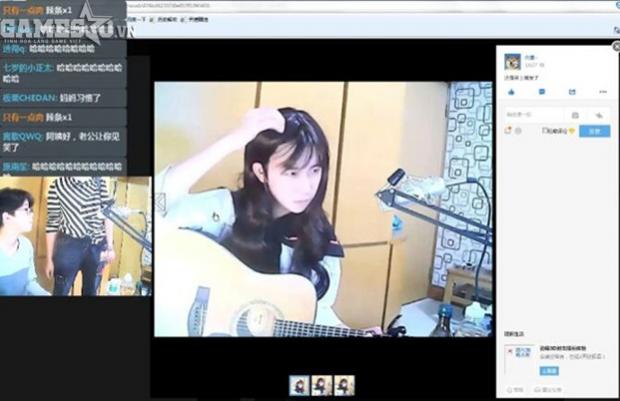This screenshot has height=401, width=620.
Task: Open the three-dots more options menu
Action: [x=602, y=91]
